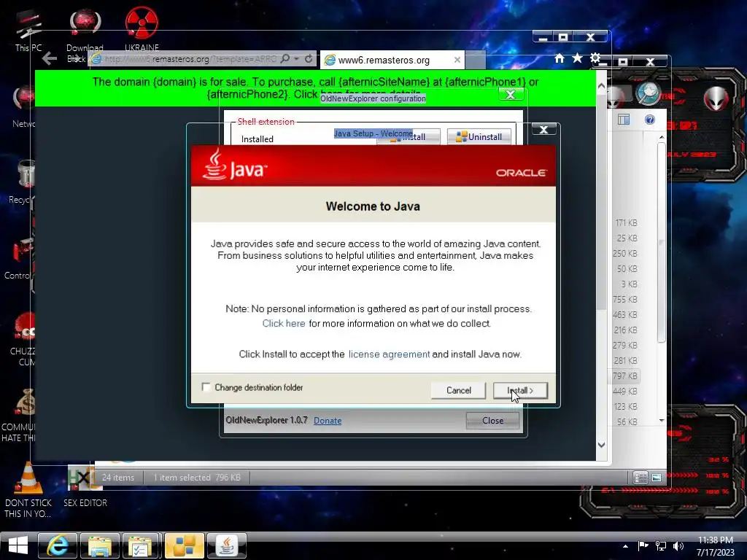Image resolution: width=747 pixels, height=560 pixels.
Task: Click Cancel in the Java Setup dialog
Action: coord(458,391)
